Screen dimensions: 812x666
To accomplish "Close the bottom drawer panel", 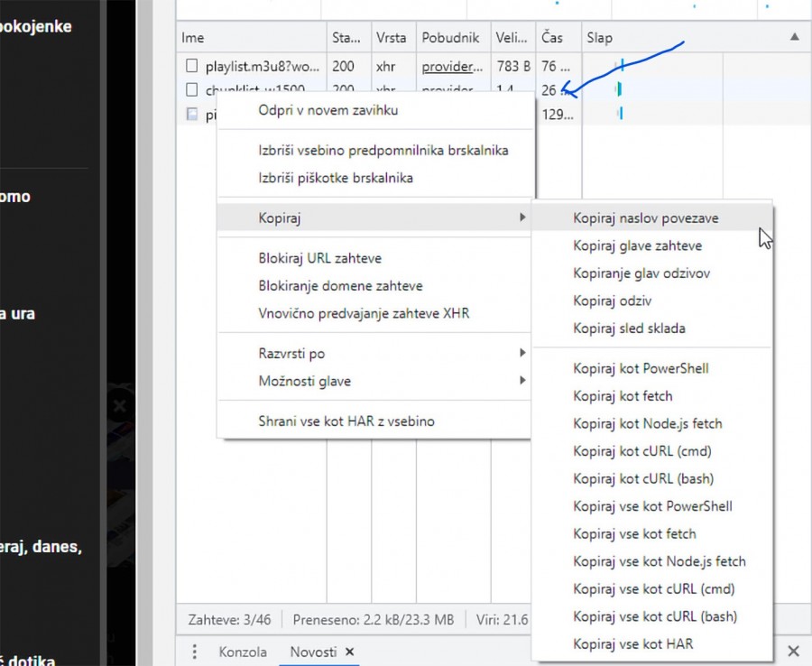I will point(793,652).
